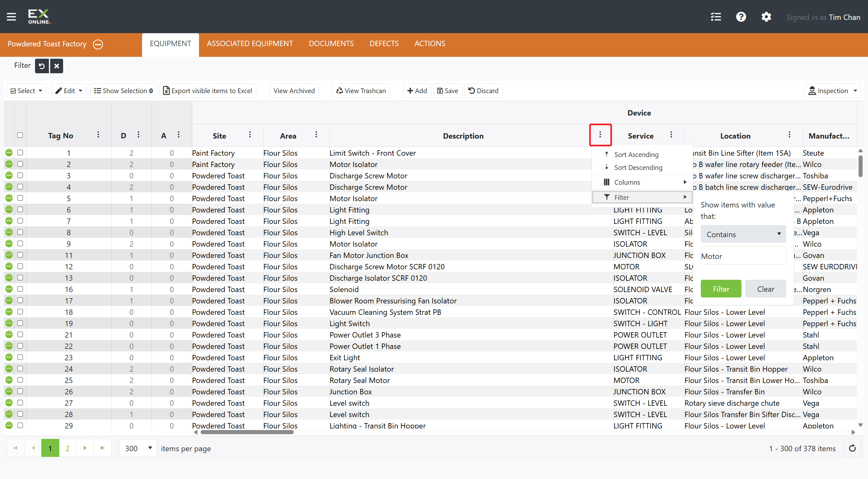Go to the last page arrow
Screen dimensions: 868x479
point(103,448)
